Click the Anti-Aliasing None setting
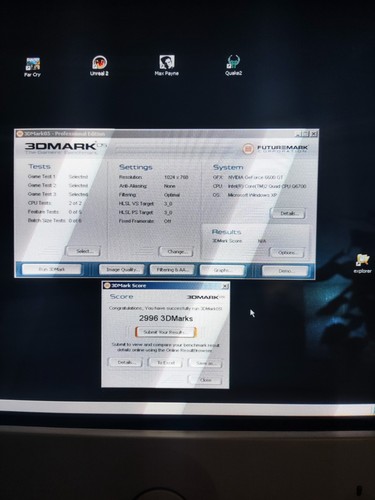This screenshot has width=375, height=500. (147, 186)
